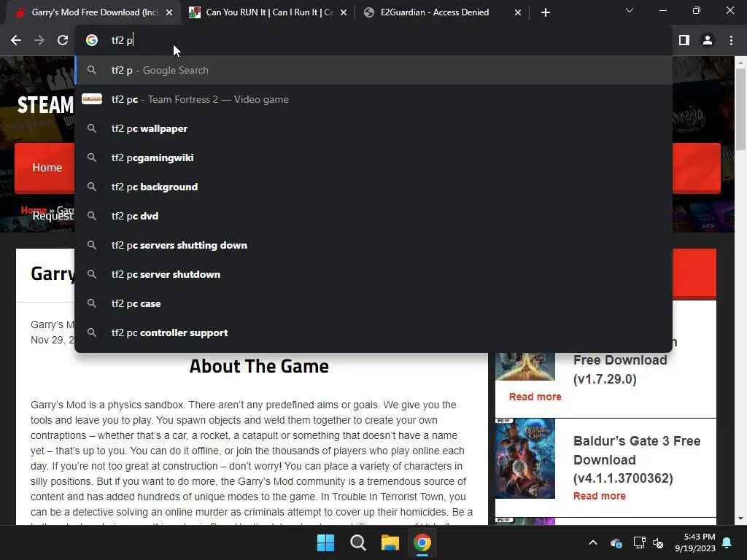747x560 pixels.
Task: Show hidden system tray icons
Action: click(x=592, y=542)
